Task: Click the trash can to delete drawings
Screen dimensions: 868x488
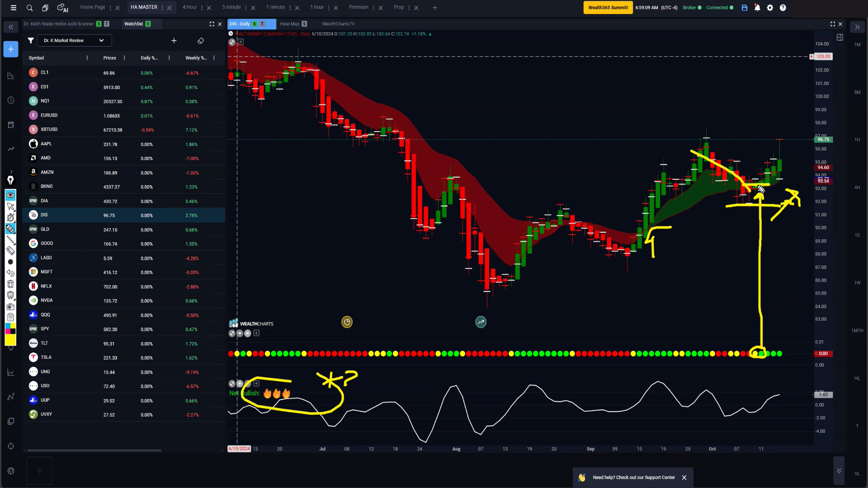Action: click(10, 284)
